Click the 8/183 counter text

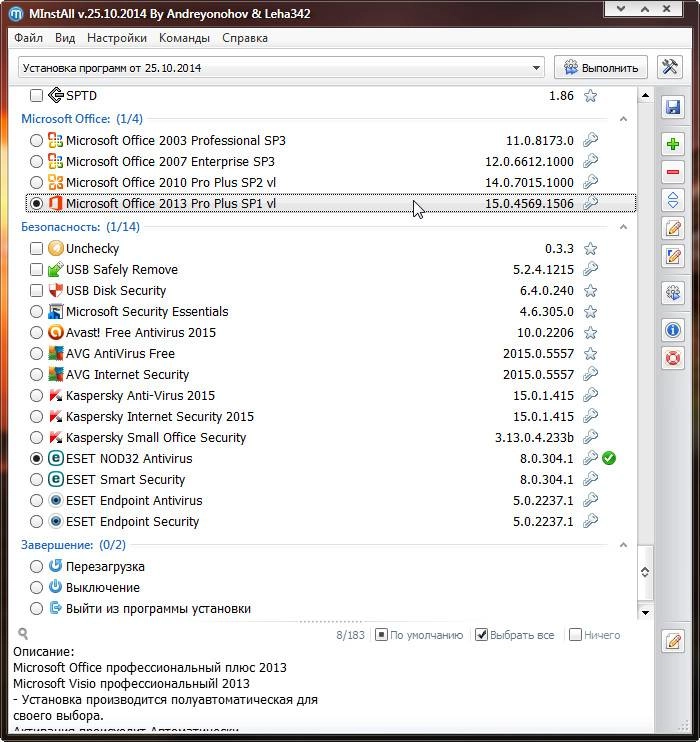pyautogui.click(x=350, y=635)
